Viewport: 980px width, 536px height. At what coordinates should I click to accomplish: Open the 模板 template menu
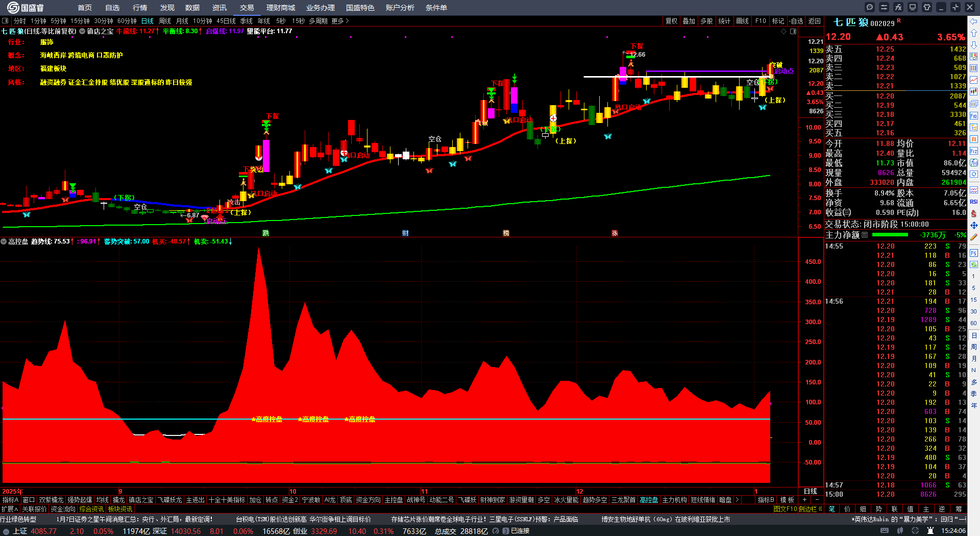coord(787,500)
